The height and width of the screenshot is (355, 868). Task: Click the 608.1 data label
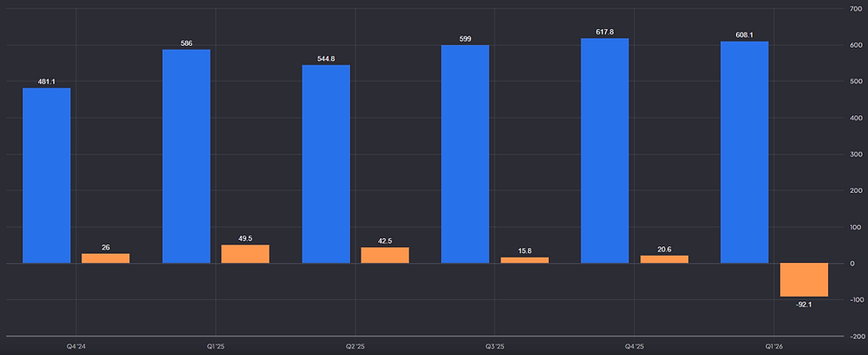[745, 35]
